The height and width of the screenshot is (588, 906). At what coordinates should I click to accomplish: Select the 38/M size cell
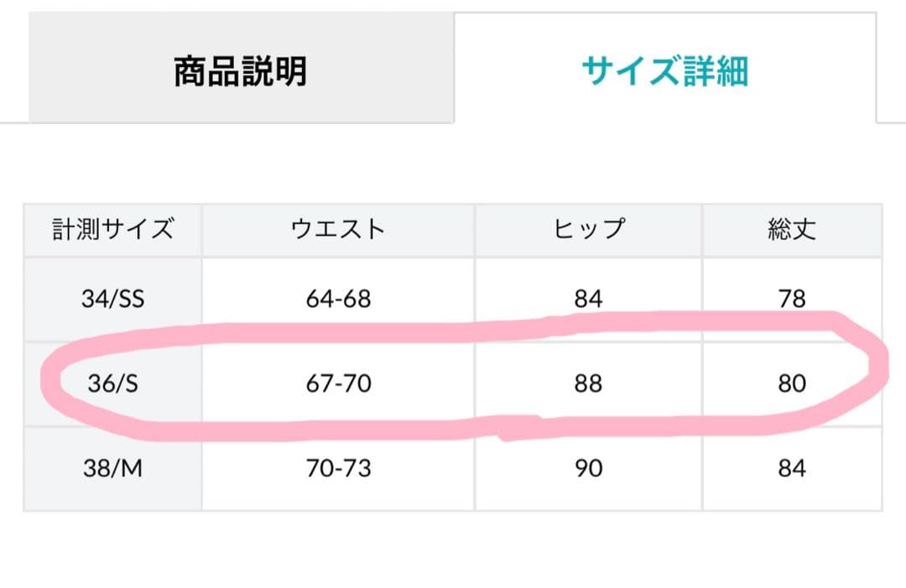tap(112, 468)
